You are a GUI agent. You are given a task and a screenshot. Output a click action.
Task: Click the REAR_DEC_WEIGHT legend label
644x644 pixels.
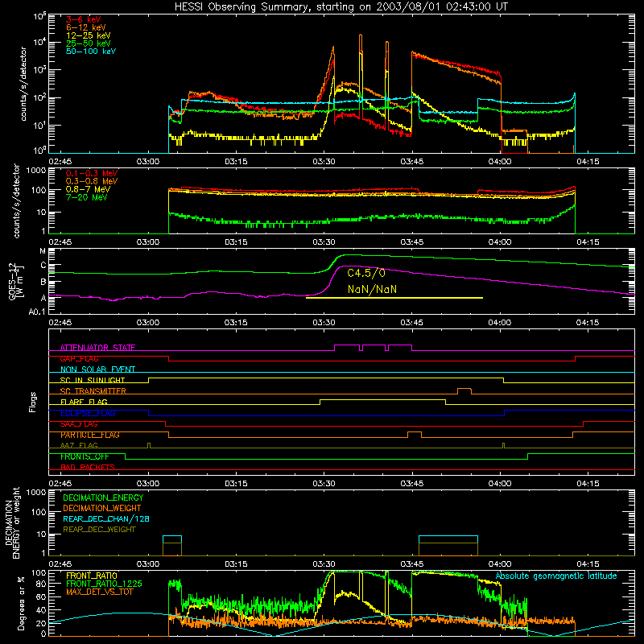coord(99,530)
